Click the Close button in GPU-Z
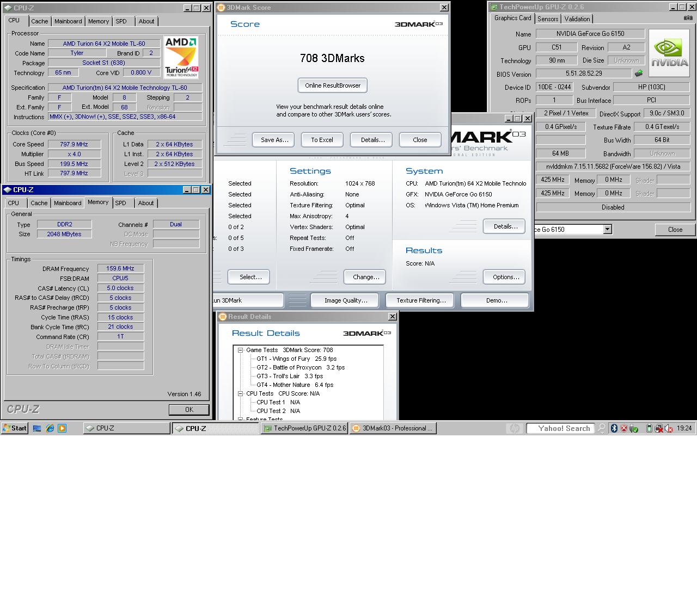 [675, 230]
